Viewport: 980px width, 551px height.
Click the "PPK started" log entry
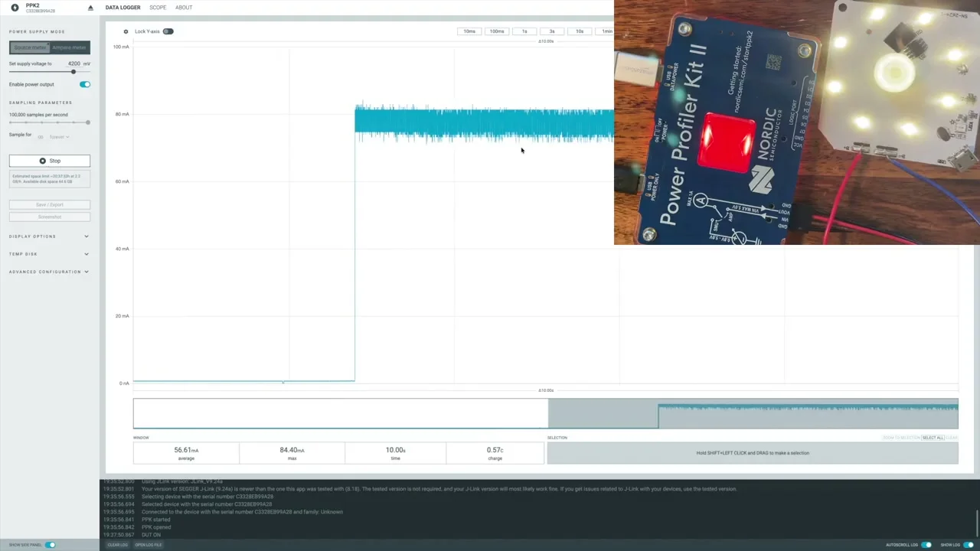click(155, 520)
